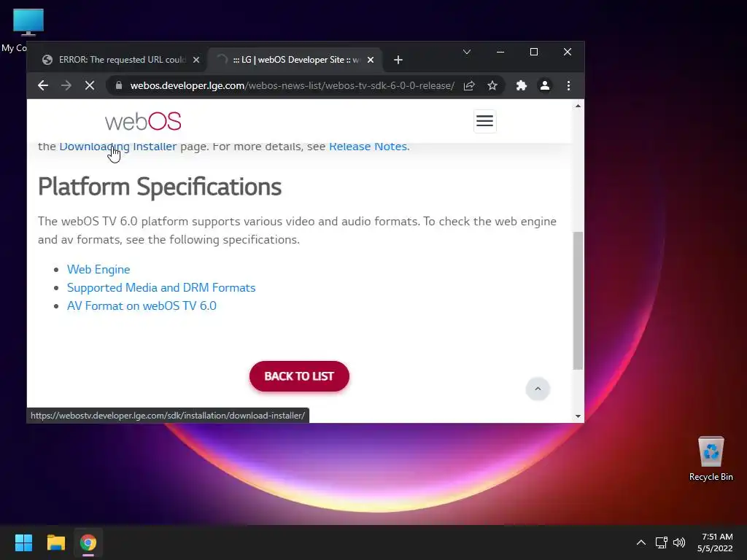Open Supported Media and DRM Formats link

[161, 287]
